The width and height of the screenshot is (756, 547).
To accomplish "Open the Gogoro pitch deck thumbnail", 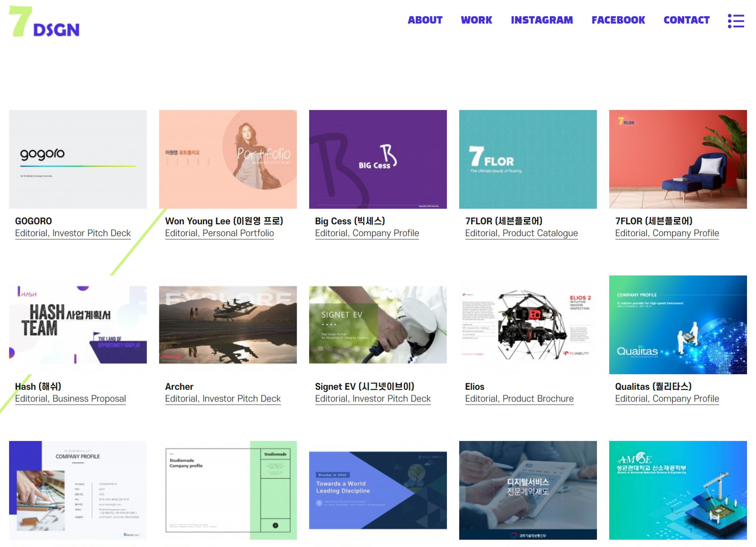I will (x=78, y=159).
